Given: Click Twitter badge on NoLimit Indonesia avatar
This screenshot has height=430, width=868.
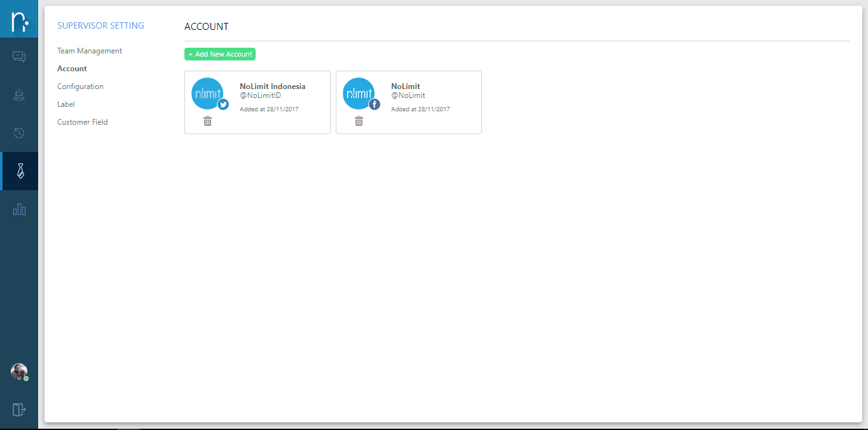Looking at the screenshot, I should pyautogui.click(x=223, y=104).
